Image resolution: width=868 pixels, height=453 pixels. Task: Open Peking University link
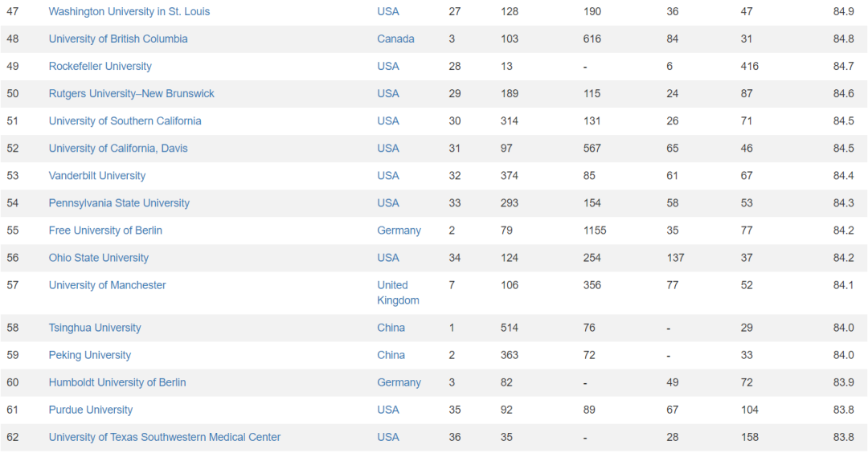pos(89,355)
